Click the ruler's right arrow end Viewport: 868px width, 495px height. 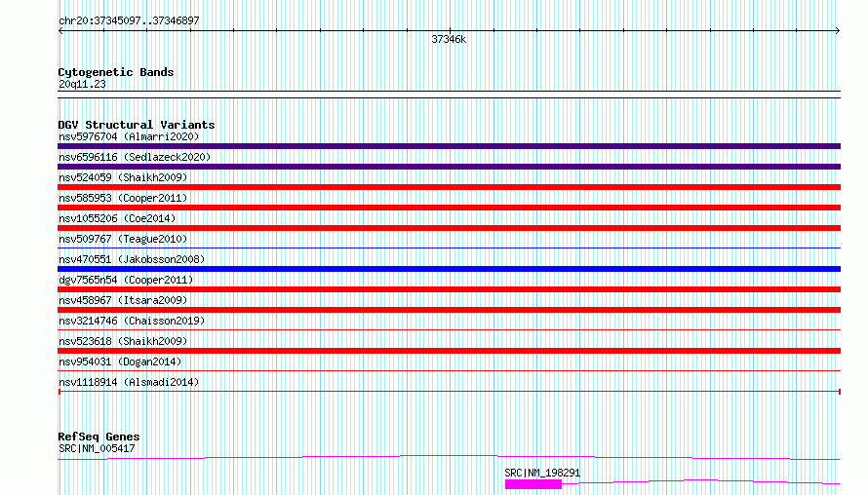(838, 31)
